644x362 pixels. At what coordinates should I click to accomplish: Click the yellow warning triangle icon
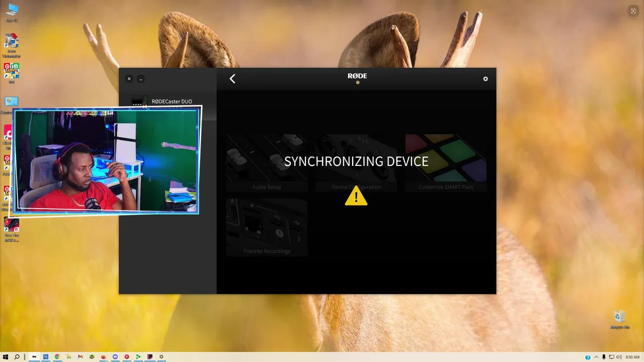coord(356,196)
